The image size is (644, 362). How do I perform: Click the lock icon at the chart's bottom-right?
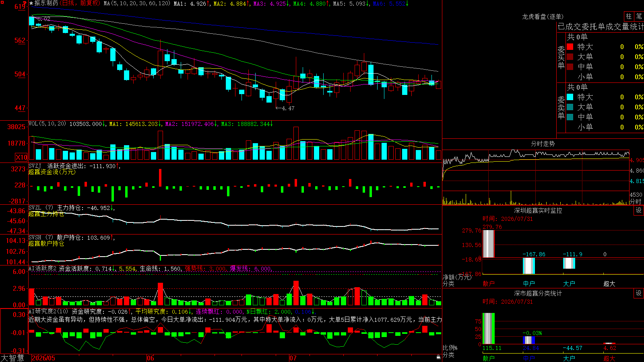tap(438, 357)
